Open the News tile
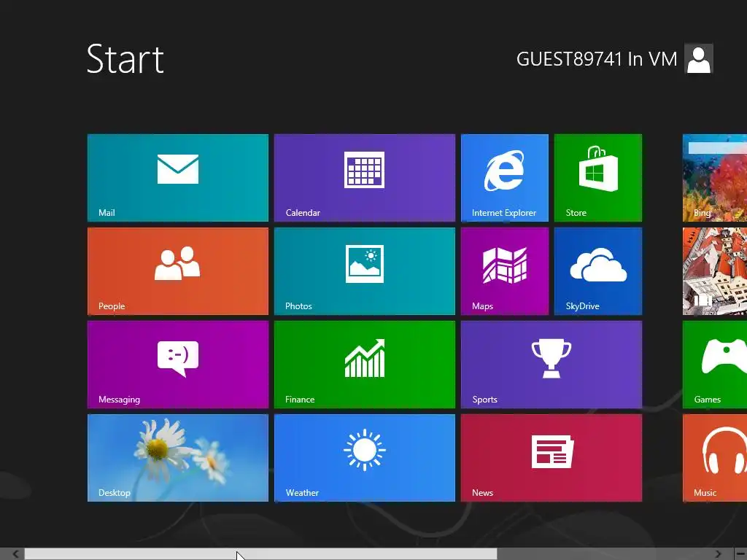Image resolution: width=747 pixels, height=560 pixels. [x=551, y=458]
